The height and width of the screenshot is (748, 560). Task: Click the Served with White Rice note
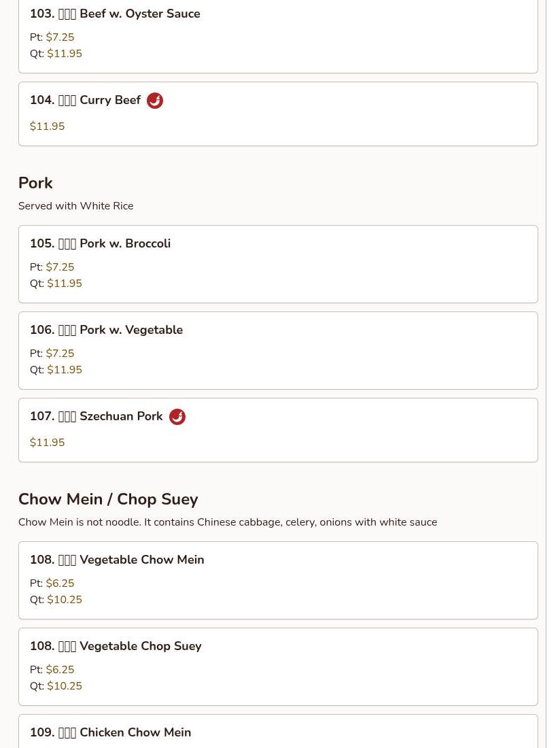[x=75, y=206]
